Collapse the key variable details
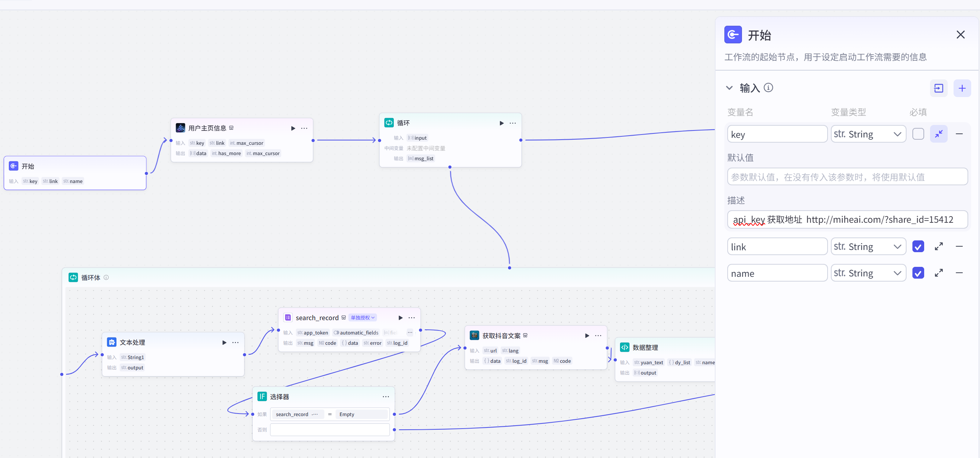Screen dimensions: 980x458 [938, 134]
